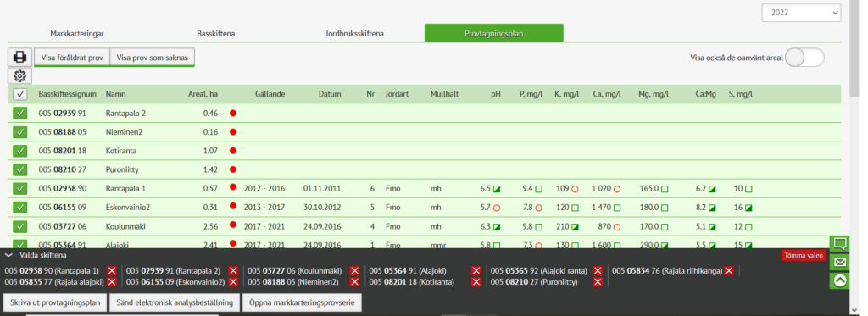Uncheck the Rantapala 1 row checkbox
The height and width of the screenshot is (316, 868).
click(x=20, y=189)
